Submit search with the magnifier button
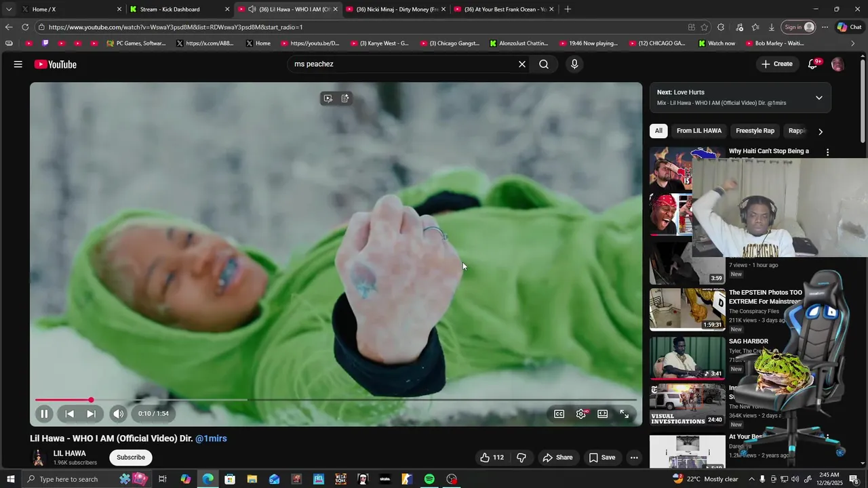The image size is (868, 488). (x=544, y=64)
